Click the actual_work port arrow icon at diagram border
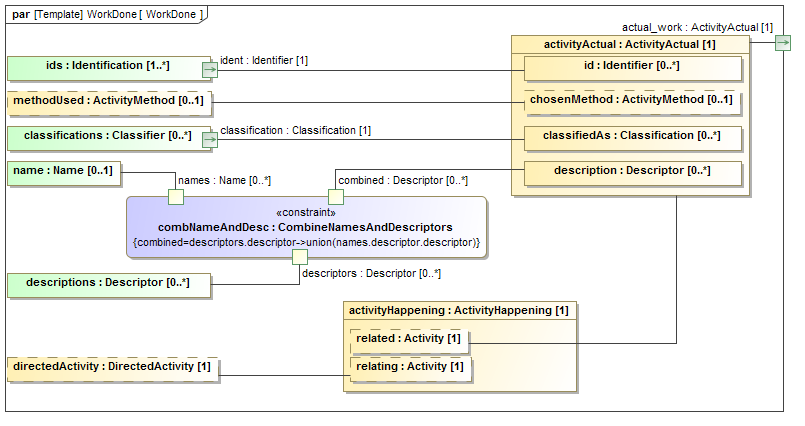The height and width of the screenshot is (426, 805). tap(783, 43)
